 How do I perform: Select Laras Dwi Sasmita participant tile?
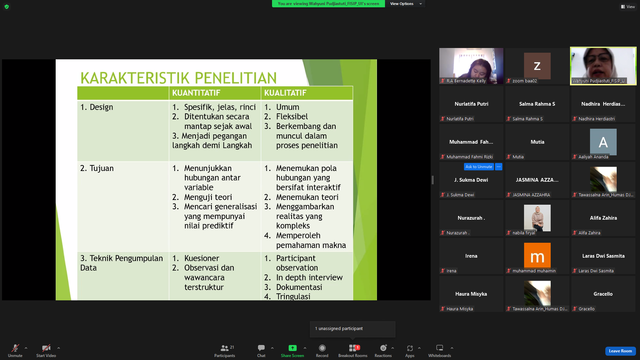[x=603, y=256]
